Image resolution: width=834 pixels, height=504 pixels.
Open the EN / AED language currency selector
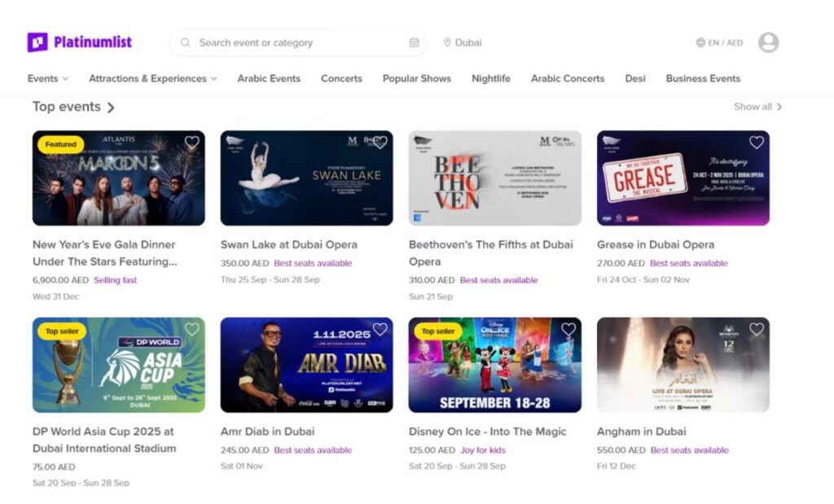point(720,42)
